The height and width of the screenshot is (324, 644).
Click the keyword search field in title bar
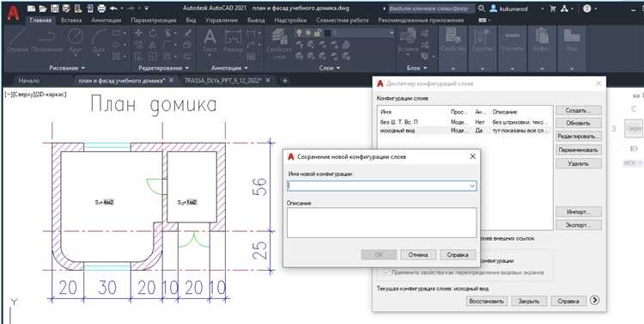431,9
